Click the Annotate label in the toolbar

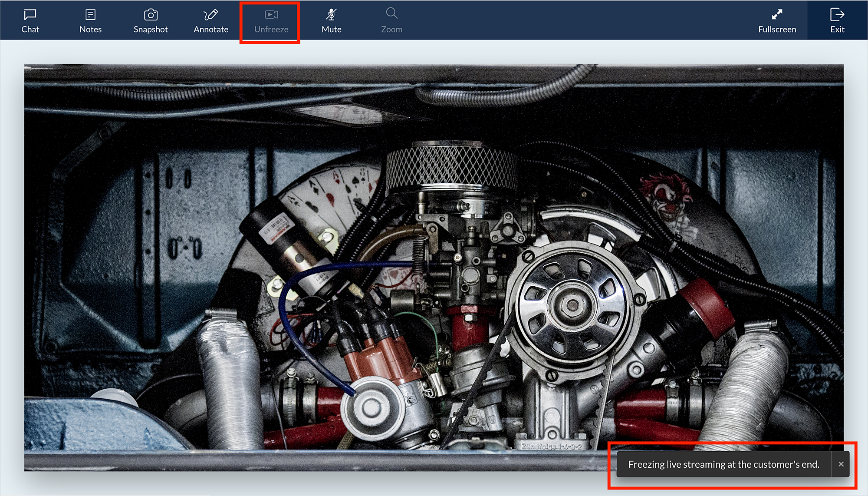(x=211, y=30)
